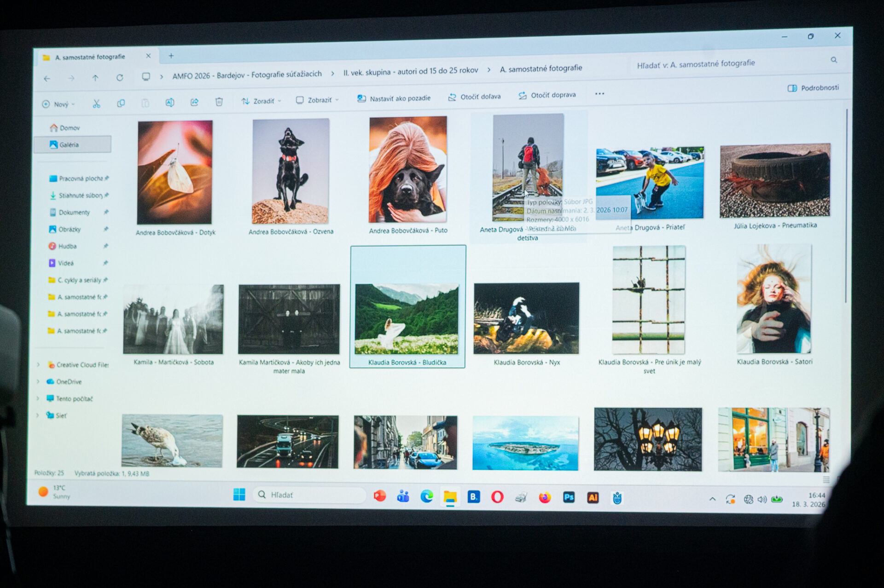Expand the OneDrive tree node

coord(38,381)
